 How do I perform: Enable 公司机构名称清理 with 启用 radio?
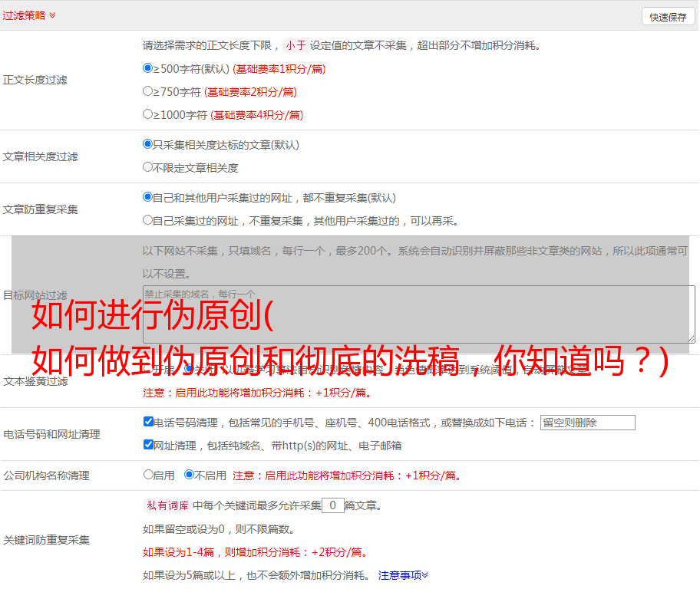[148, 475]
